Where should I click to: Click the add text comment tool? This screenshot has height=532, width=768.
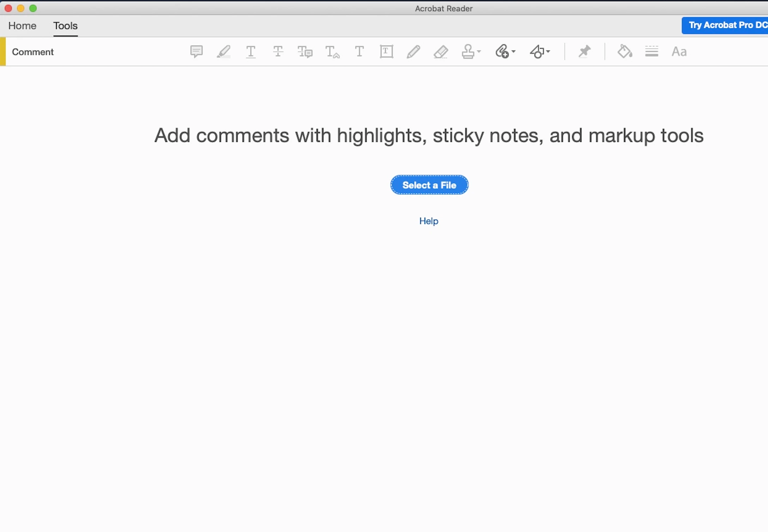pos(359,52)
